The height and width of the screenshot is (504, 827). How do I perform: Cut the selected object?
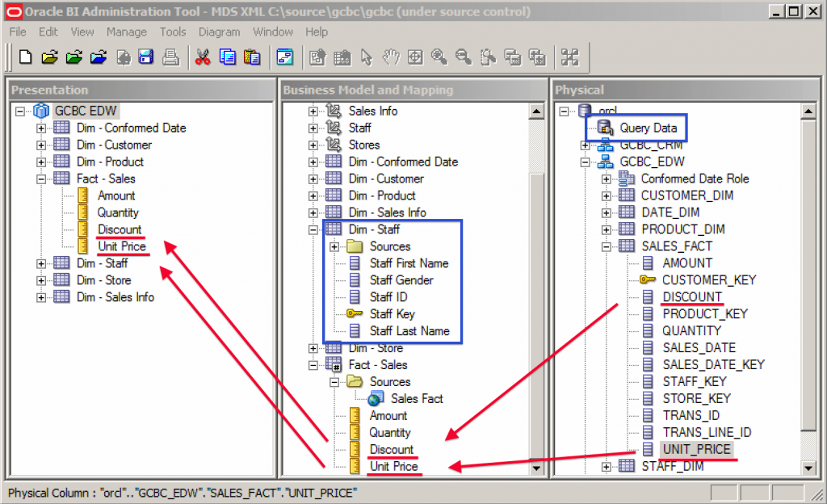(x=204, y=57)
